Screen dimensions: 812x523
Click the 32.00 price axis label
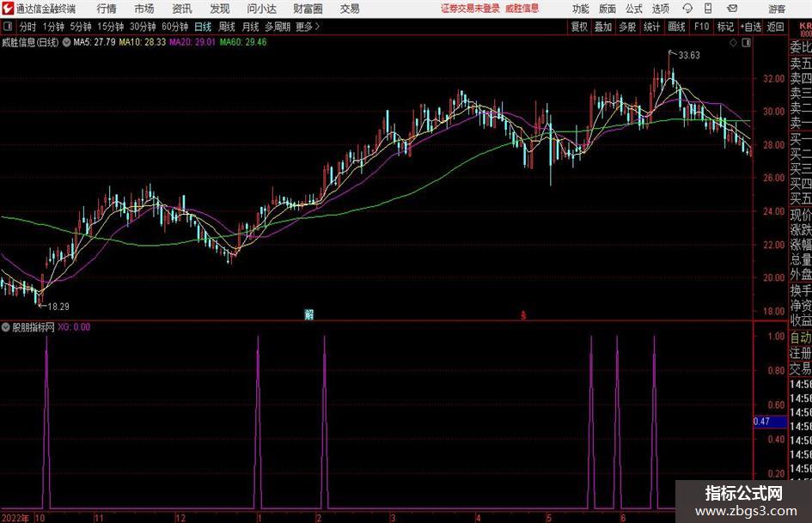point(773,79)
